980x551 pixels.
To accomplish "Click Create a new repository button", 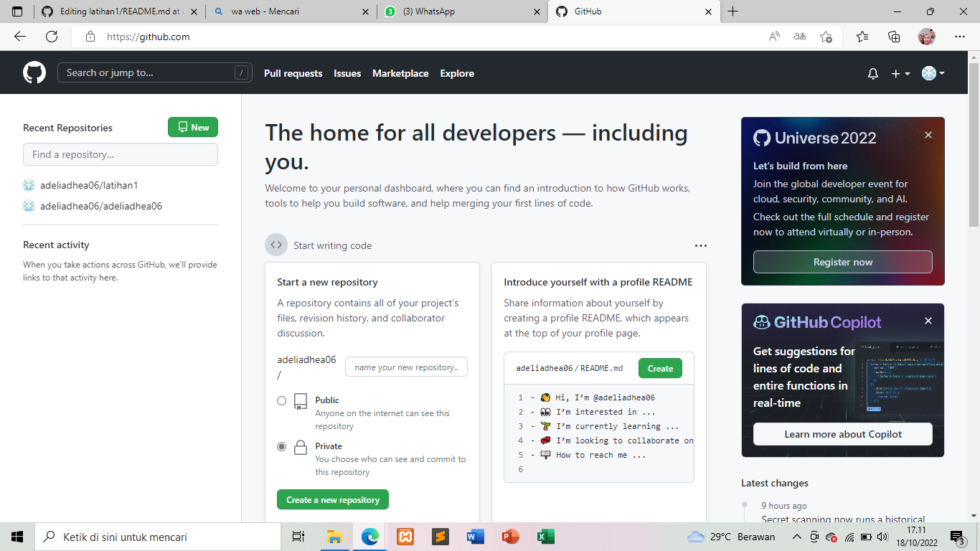I will 332,499.
